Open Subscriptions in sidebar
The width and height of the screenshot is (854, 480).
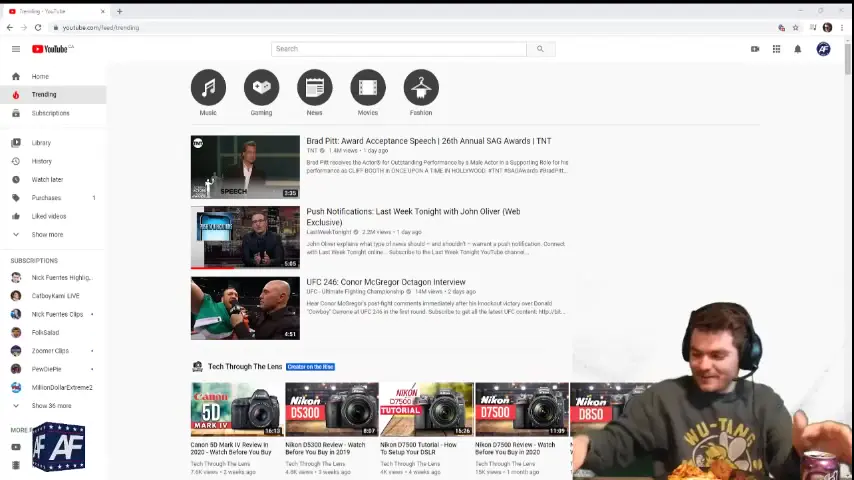pyautogui.click(x=50, y=113)
